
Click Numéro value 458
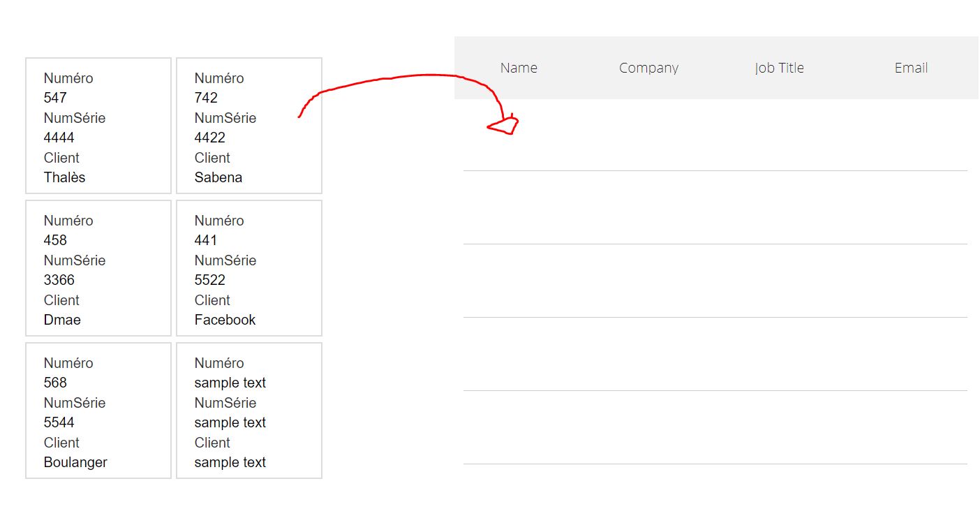[x=55, y=240]
